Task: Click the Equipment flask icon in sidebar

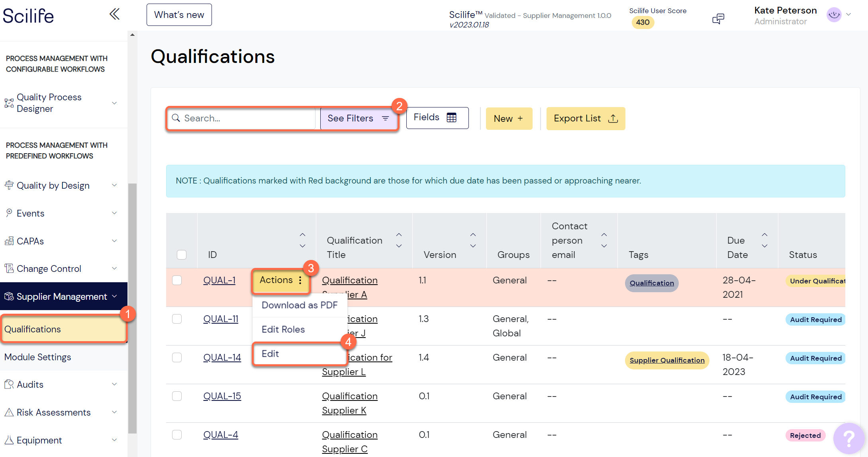Action: [9, 440]
